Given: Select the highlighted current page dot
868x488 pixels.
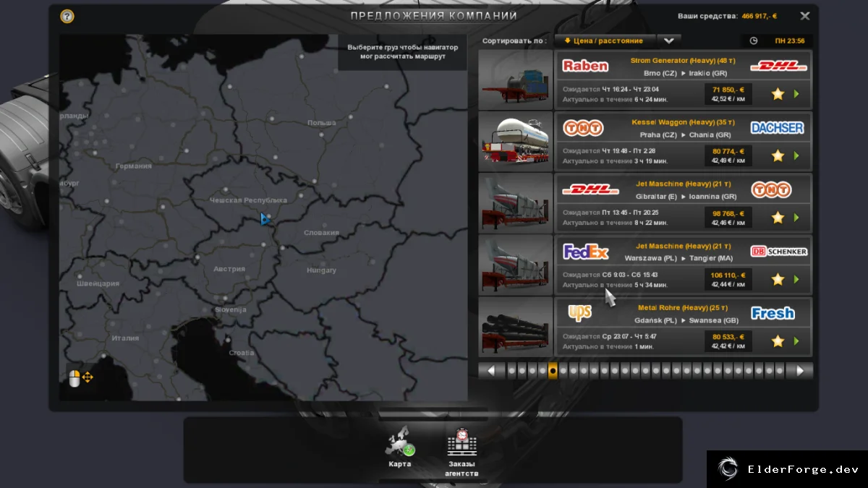Looking at the screenshot, I should point(553,371).
